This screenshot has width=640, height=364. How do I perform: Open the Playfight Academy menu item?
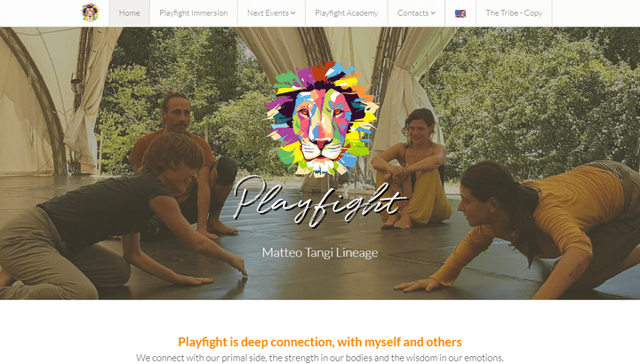pos(347,13)
